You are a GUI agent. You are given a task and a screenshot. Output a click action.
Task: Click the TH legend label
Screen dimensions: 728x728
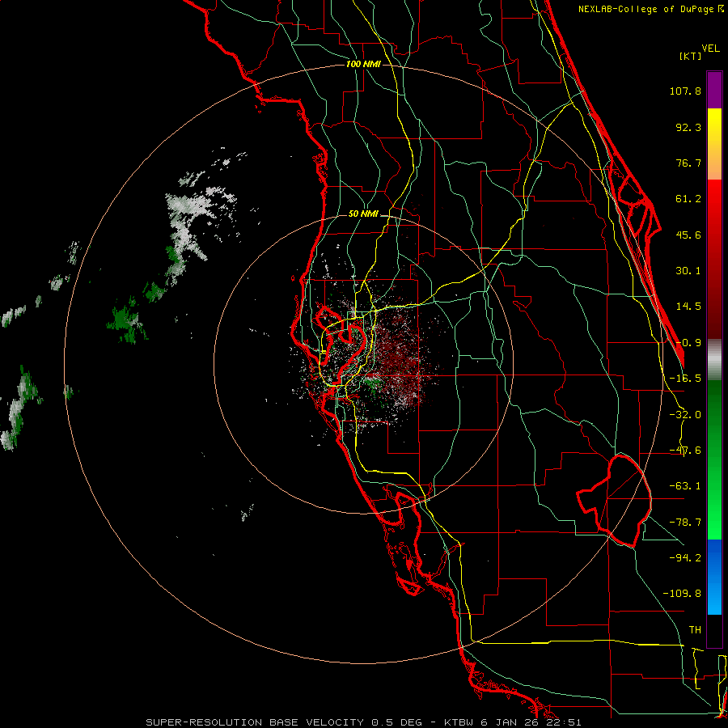[x=695, y=630]
